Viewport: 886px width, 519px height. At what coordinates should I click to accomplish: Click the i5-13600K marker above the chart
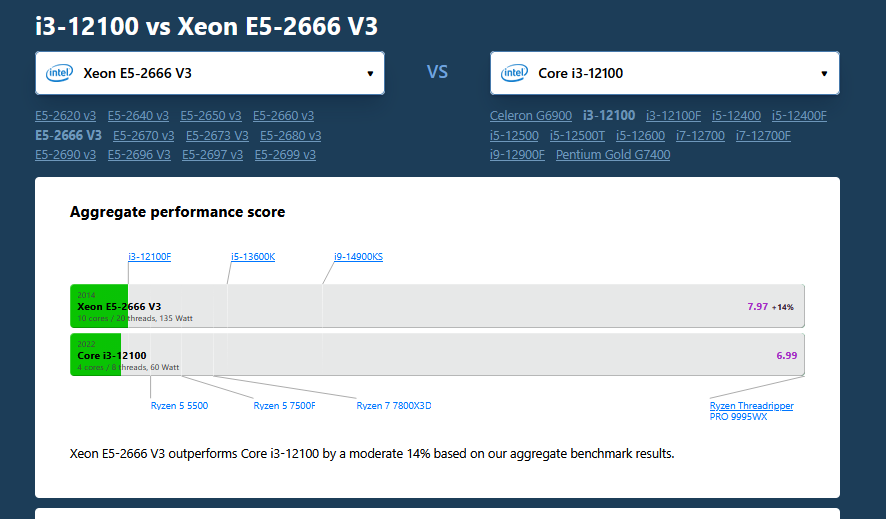click(253, 257)
